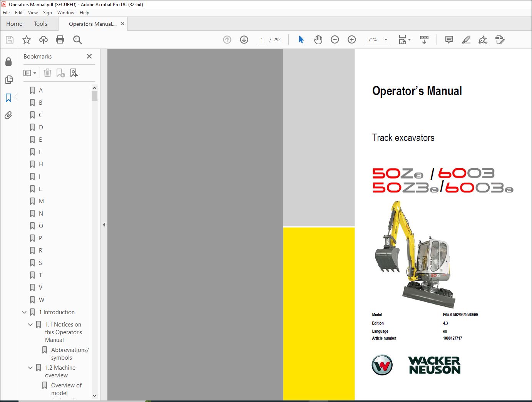Zoom in with plus icon

[352, 40]
